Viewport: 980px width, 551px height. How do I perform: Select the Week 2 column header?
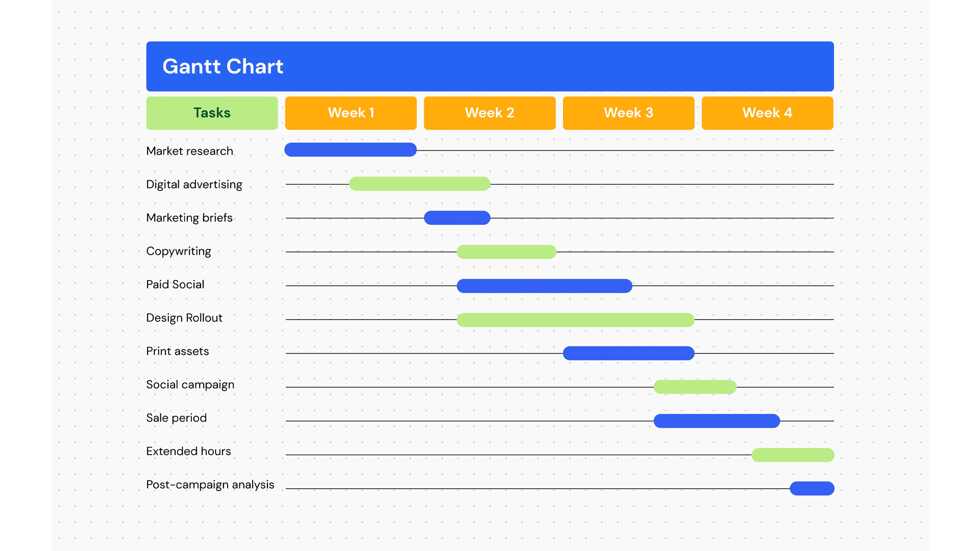point(489,113)
